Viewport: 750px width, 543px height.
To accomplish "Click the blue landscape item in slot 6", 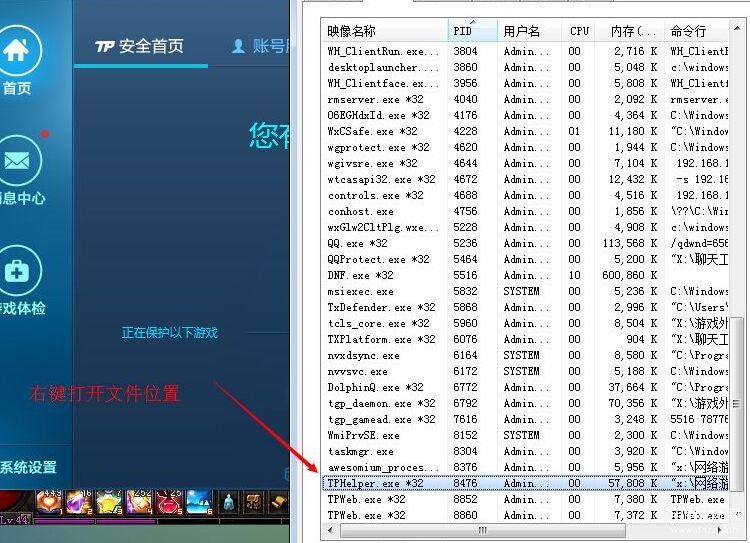I will (198, 503).
